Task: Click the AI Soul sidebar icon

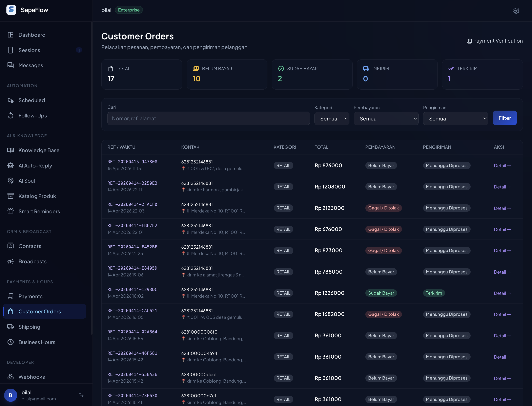Action: [x=11, y=181]
